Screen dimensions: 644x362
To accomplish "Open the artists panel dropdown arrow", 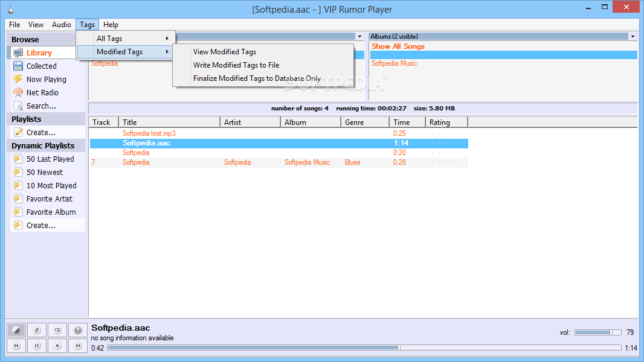I will [x=359, y=36].
